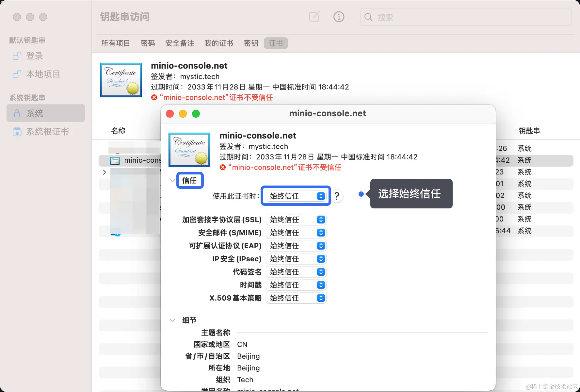Show the 我的证书 tab

(x=219, y=43)
